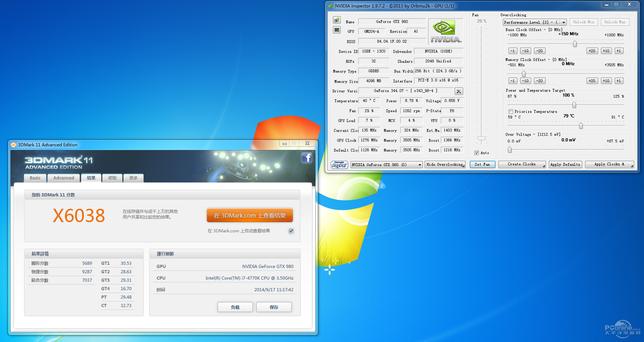
Task: Open the NVIDIA GeForce GTX 980 (0) GPU selector
Action: pyautogui.click(x=387, y=165)
